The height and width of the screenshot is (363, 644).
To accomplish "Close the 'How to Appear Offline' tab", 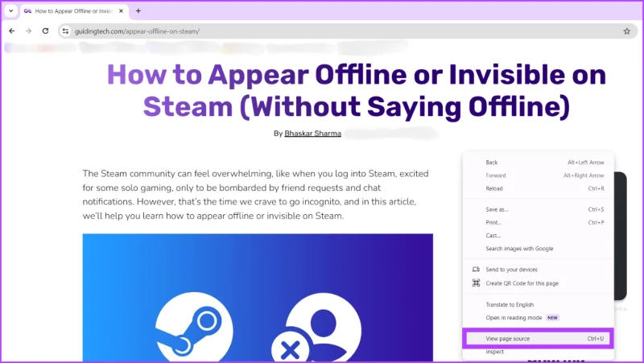I will (x=122, y=11).
